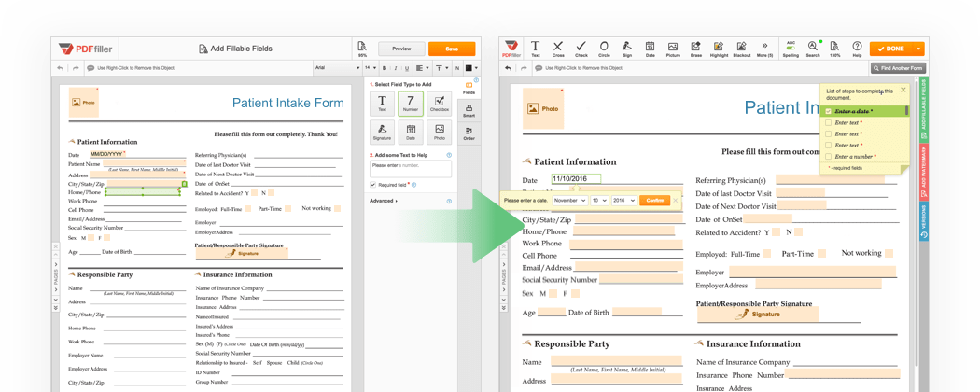Select the Circle tool

(x=604, y=49)
